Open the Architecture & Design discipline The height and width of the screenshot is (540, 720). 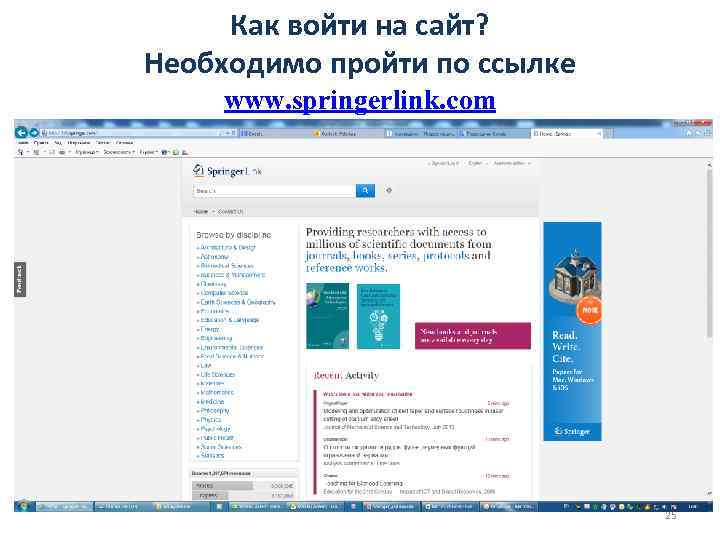tap(227, 248)
